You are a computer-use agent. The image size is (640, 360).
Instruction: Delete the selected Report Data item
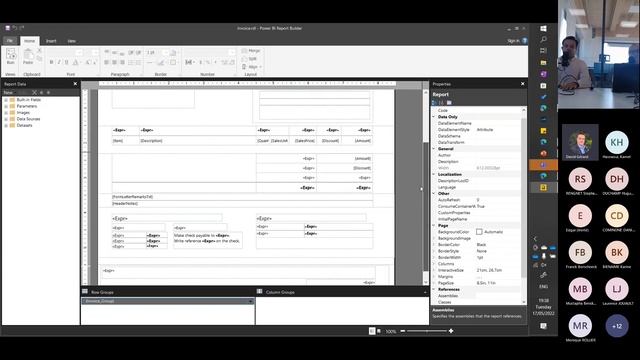(34, 93)
